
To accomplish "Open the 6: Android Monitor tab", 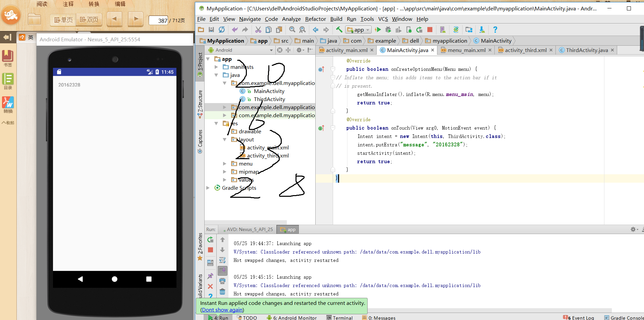I will [292, 318].
